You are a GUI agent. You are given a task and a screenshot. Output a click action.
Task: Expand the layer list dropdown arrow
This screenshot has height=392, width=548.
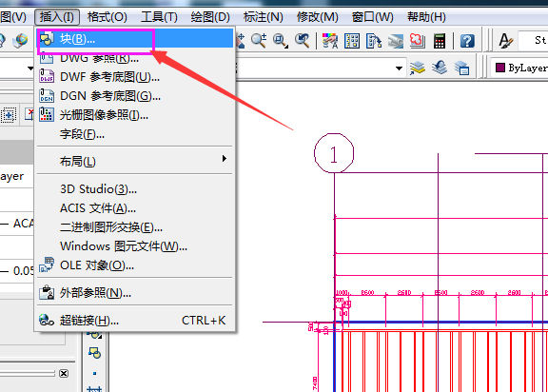coord(399,69)
